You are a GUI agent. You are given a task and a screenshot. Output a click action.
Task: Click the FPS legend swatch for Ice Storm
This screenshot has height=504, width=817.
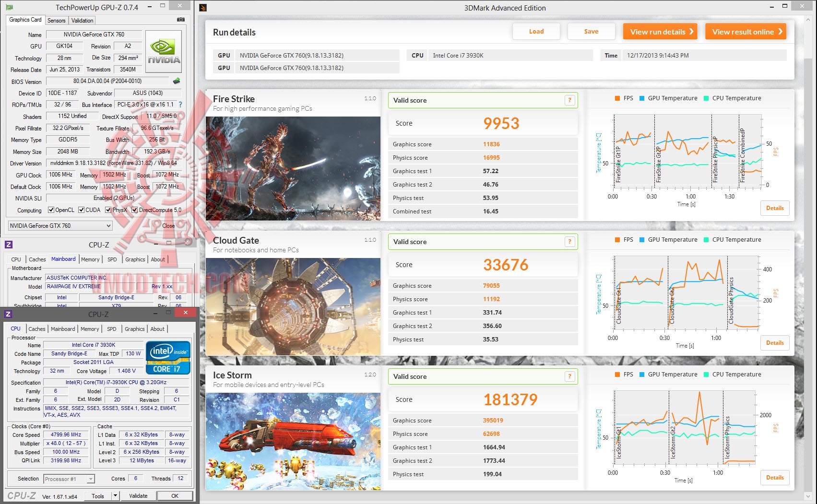point(618,375)
